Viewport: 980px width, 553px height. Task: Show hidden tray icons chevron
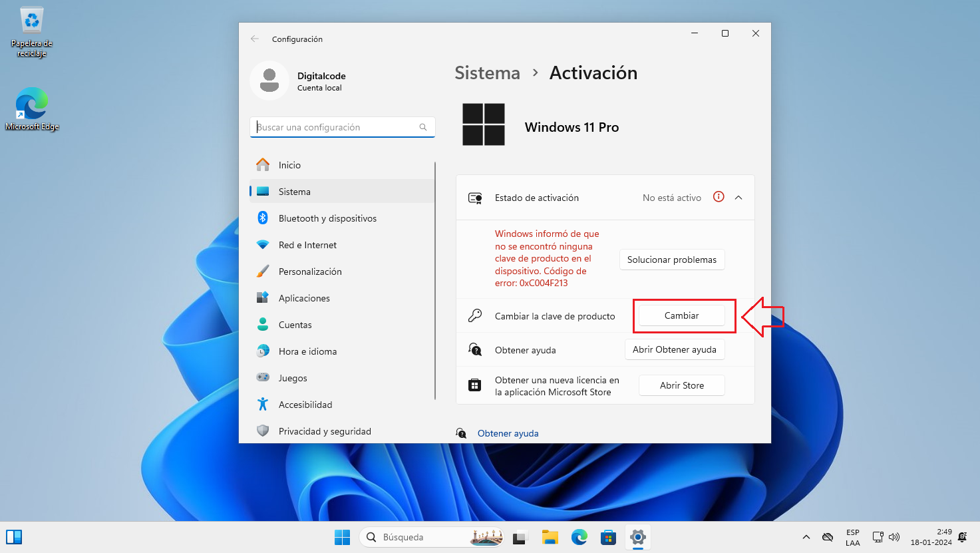(806, 537)
